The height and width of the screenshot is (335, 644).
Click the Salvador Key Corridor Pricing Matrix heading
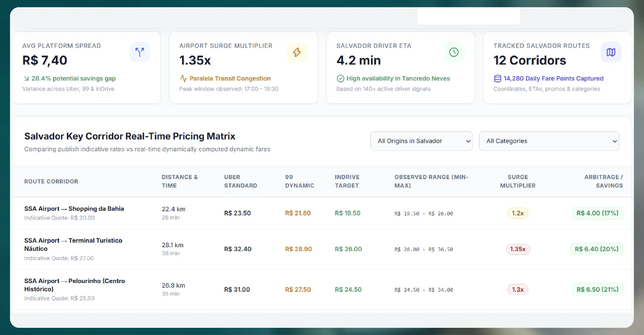tap(130, 136)
